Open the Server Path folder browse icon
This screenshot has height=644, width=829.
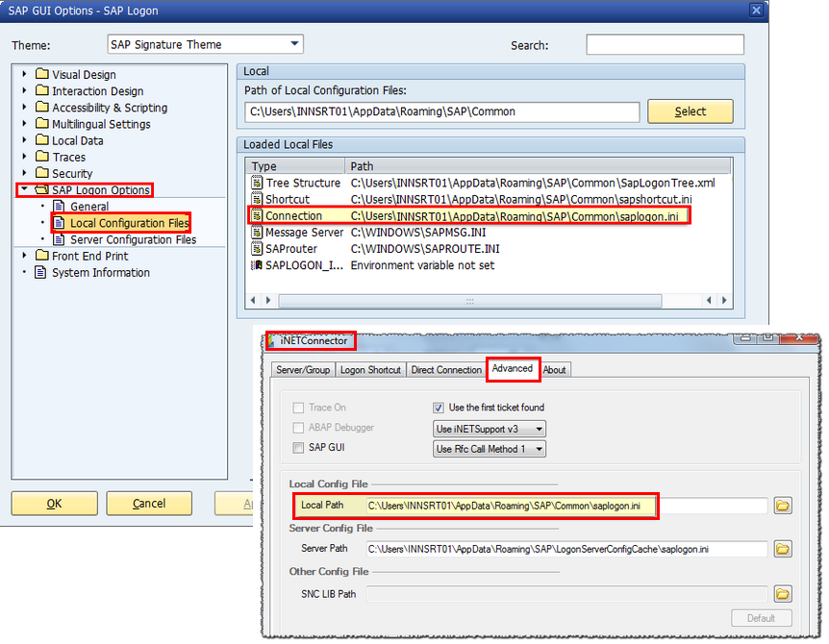tap(782, 548)
